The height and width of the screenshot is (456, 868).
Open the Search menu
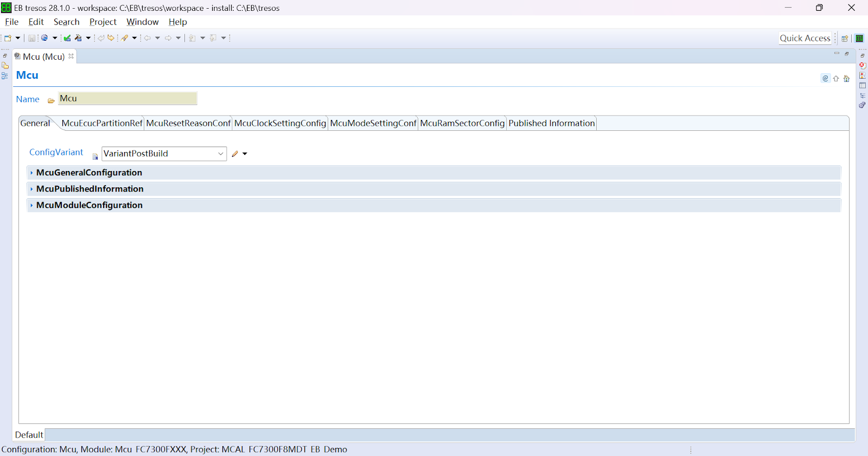[66, 22]
